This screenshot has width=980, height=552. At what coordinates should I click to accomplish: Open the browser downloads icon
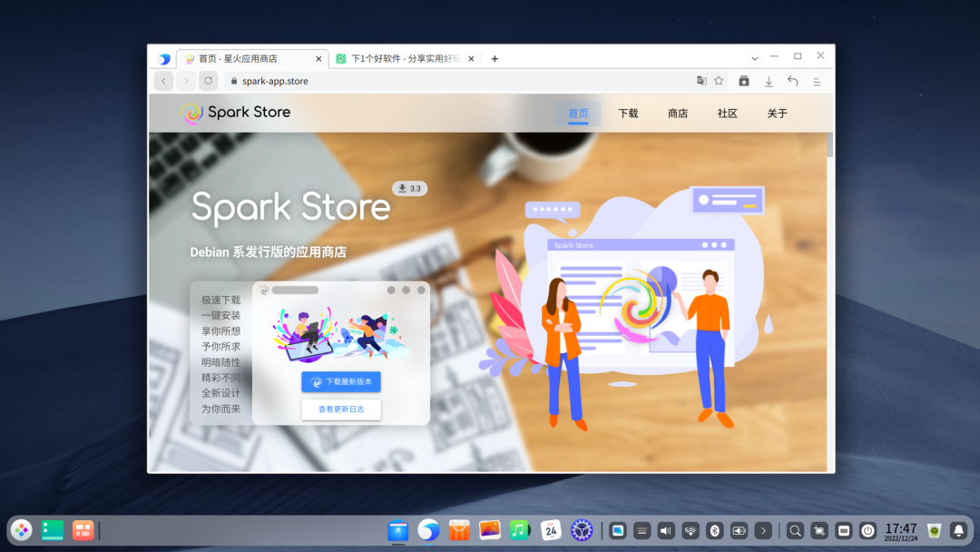pos(769,82)
